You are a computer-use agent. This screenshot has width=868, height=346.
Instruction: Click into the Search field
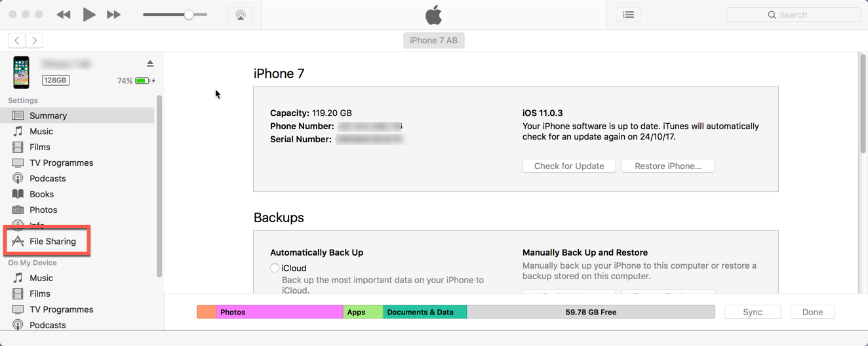point(793,14)
